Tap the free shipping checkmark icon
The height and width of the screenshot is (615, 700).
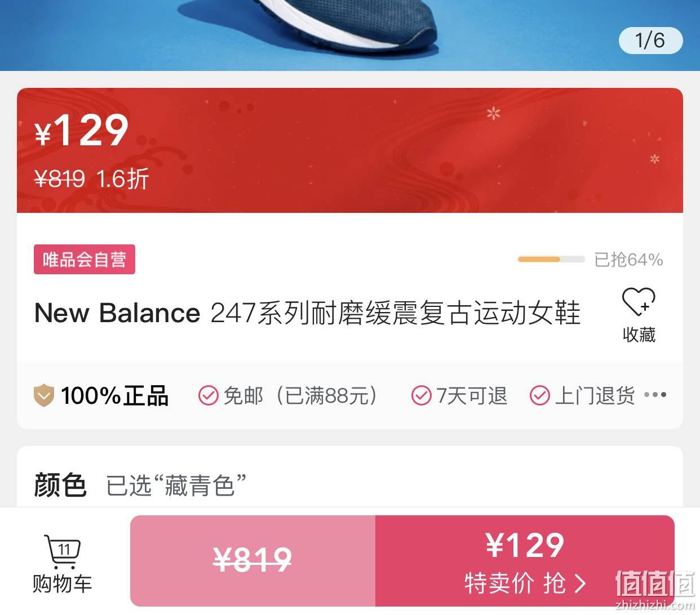tap(208, 395)
